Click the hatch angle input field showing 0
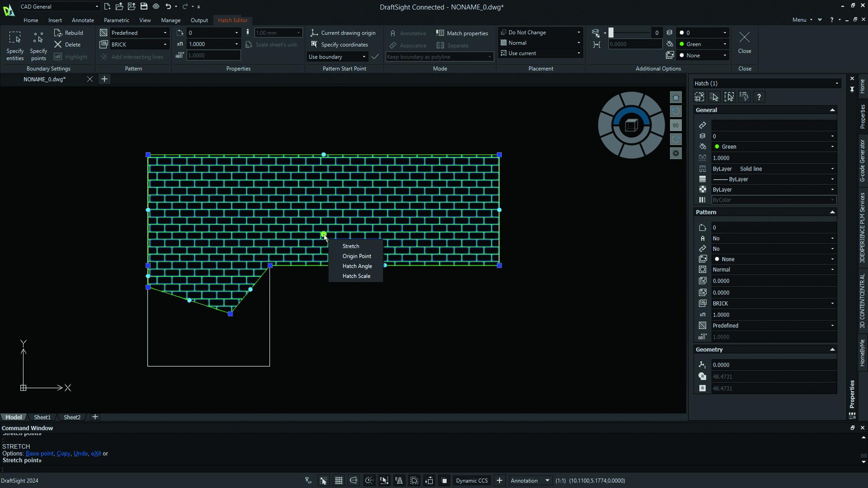Screen dimensions: 868x488 point(213,33)
